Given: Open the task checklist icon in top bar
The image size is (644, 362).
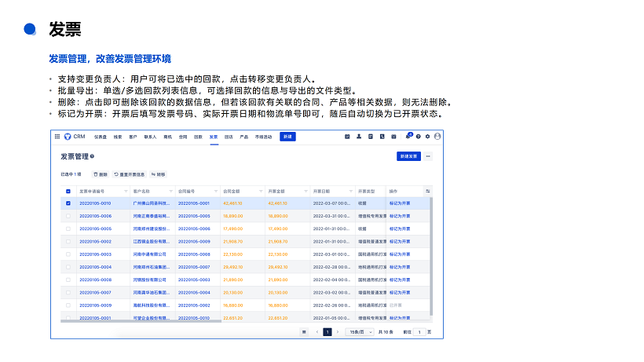Looking at the screenshot, I should tap(347, 137).
